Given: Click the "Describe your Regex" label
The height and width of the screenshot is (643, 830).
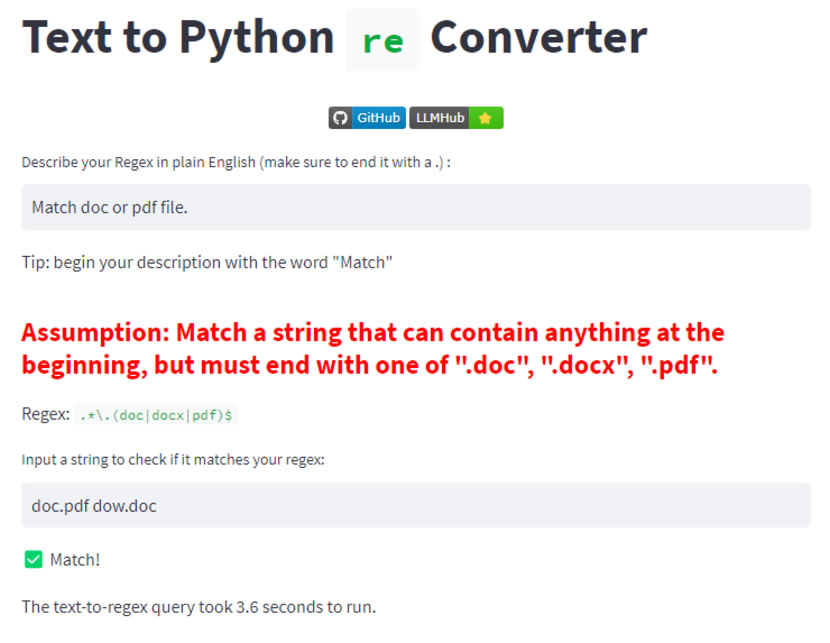Looking at the screenshot, I should pos(236,162).
